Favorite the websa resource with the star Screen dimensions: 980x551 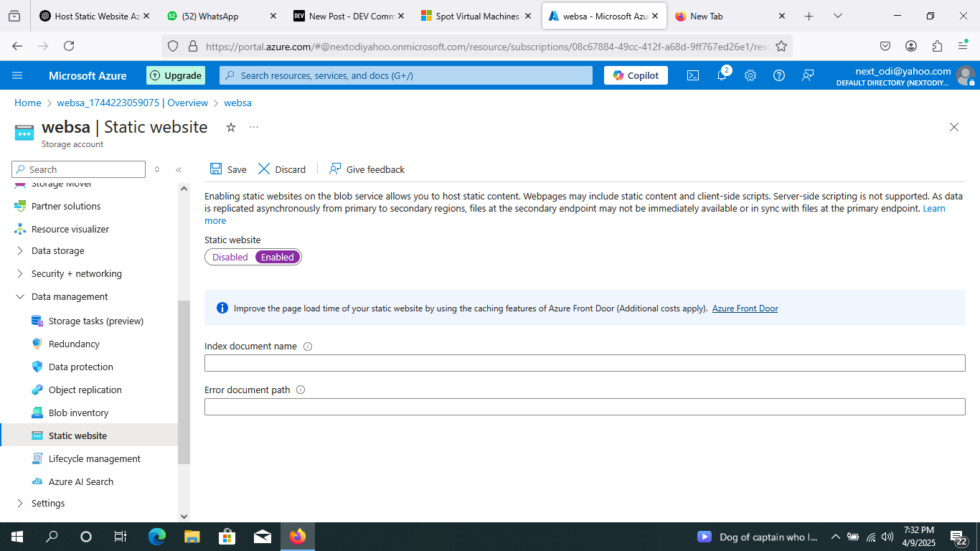point(231,127)
